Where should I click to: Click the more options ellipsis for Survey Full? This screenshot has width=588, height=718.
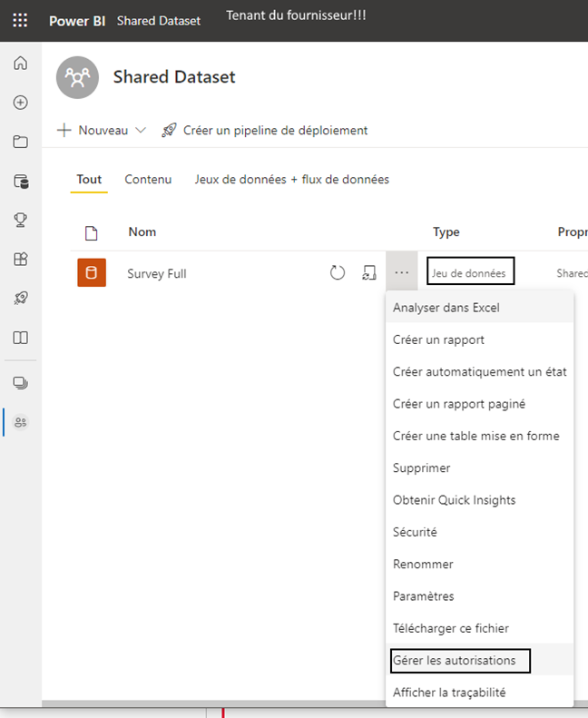pos(401,273)
